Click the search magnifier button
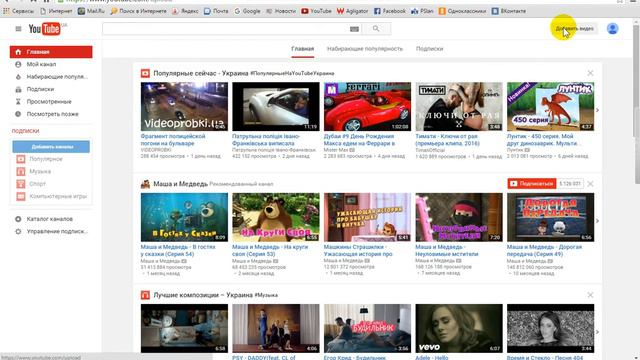Screen dimensions: 640x360 click(x=376, y=29)
